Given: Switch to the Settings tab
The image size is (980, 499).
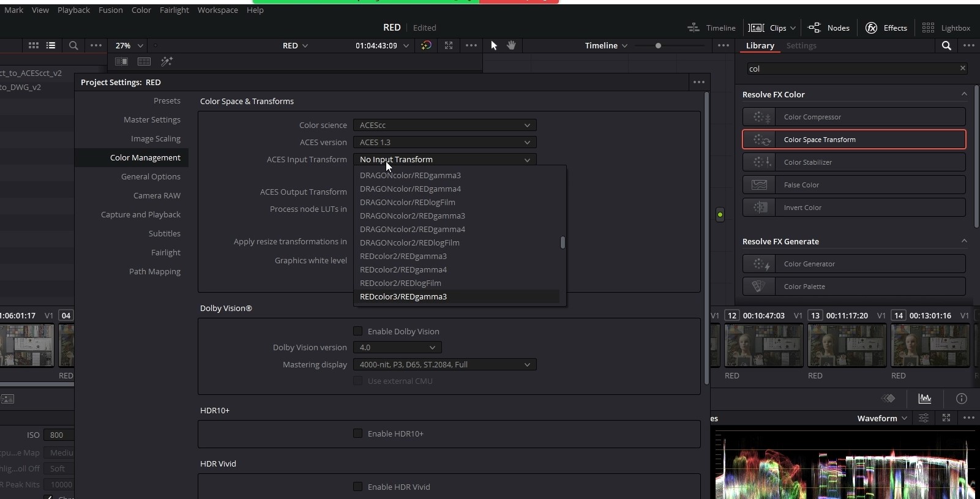Looking at the screenshot, I should [x=801, y=45].
